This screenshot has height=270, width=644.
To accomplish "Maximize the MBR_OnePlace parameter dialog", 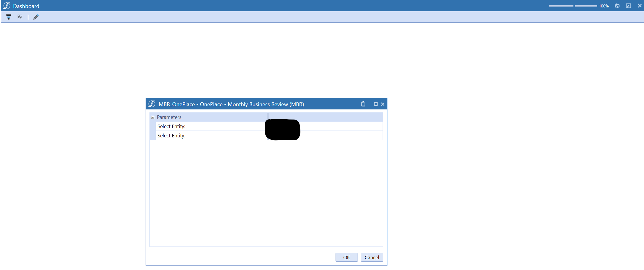I will pyautogui.click(x=375, y=104).
